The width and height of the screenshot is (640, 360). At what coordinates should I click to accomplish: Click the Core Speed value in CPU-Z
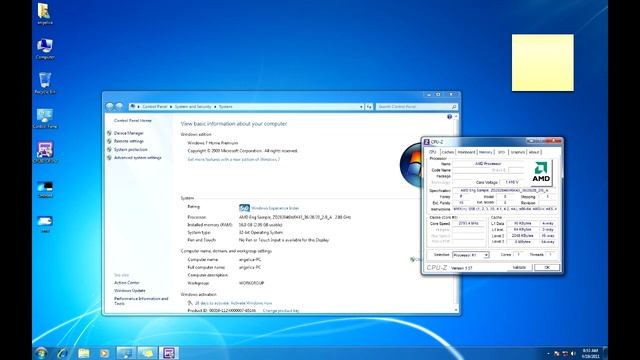pyautogui.click(x=468, y=224)
